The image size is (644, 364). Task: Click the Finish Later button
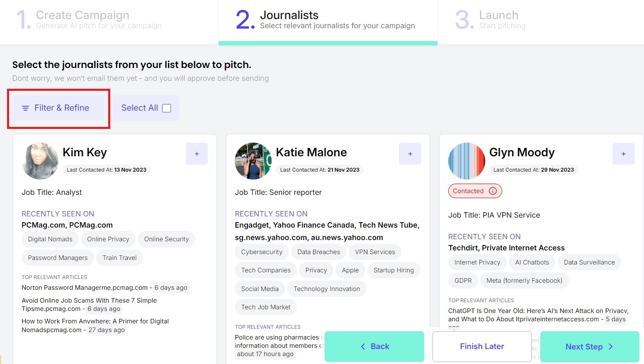coord(482,347)
